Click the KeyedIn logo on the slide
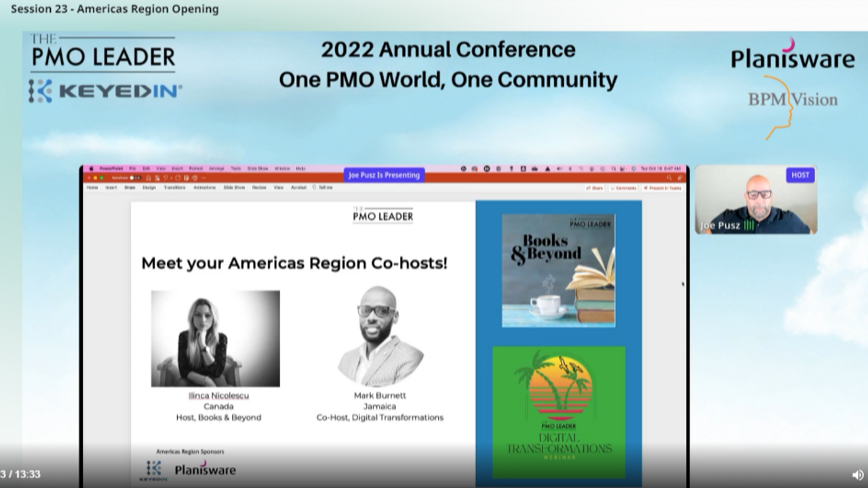868x488 pixels. 153,470
